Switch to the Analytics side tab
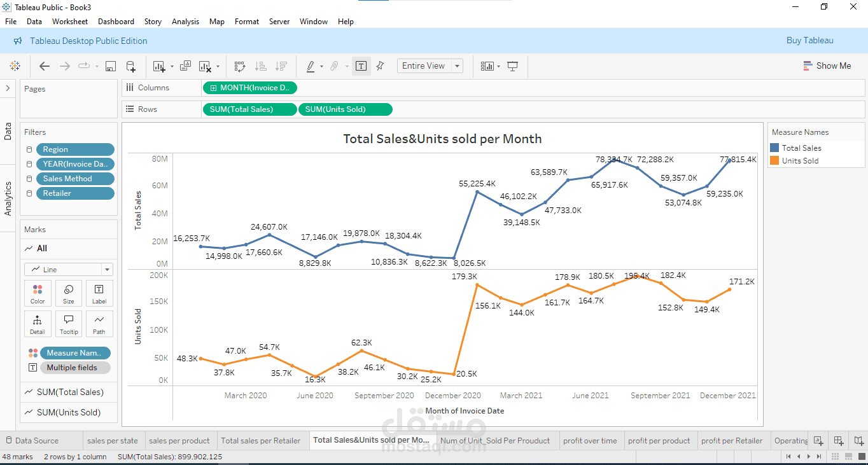Viewport: 868px width, 465px height. (x=8, y=198)
